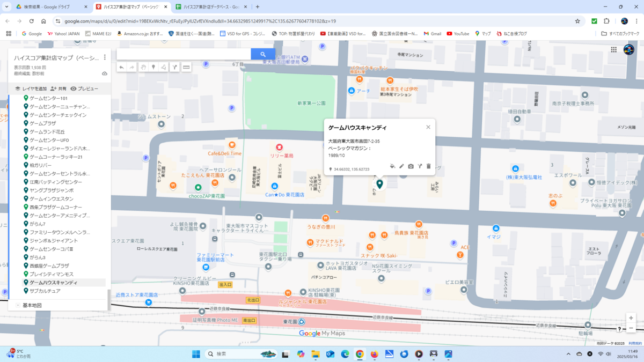Screen dimensions: 644x362
Task: Open the MAME E2J bookmark
Action: (98, 33)
